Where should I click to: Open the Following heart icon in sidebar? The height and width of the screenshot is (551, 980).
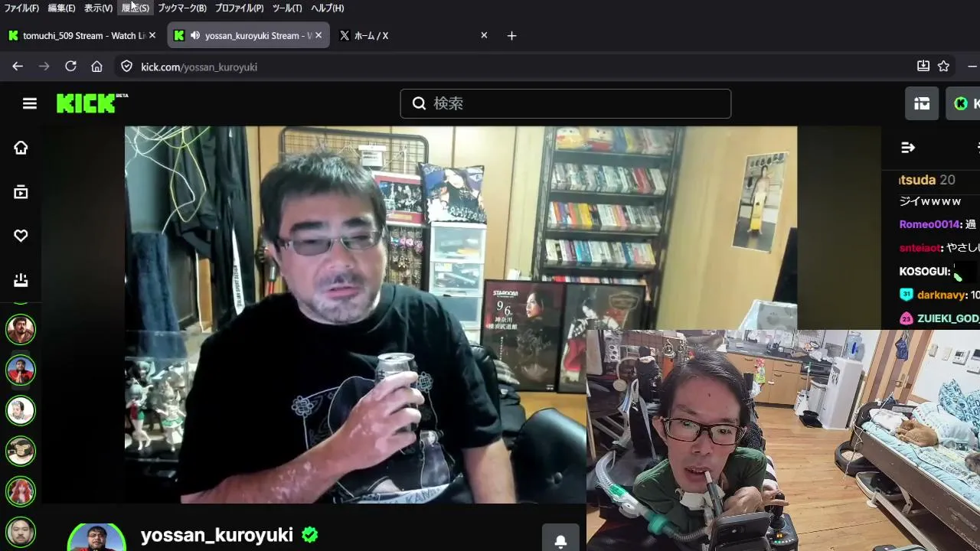[21, 236]
